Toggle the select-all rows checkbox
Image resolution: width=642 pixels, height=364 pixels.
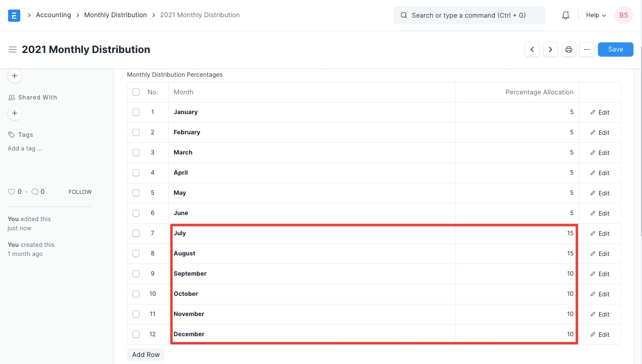click(136, 92)
